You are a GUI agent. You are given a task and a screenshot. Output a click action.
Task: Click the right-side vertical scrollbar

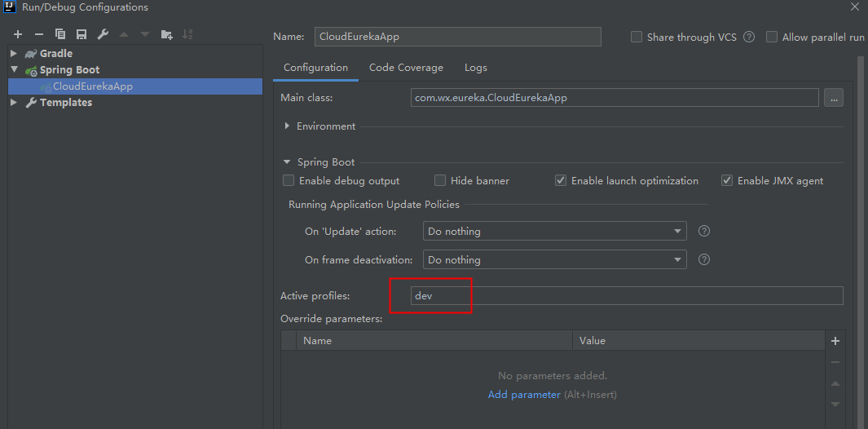pos(861,242)
